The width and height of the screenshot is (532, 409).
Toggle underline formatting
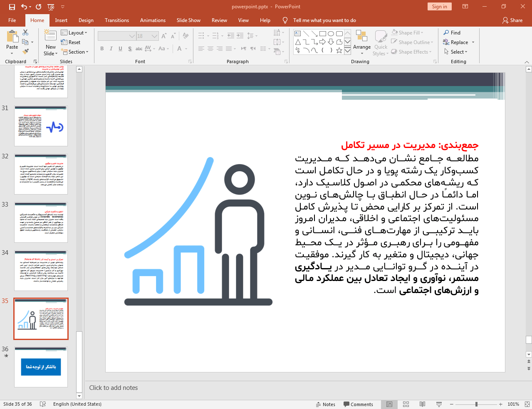[x=120, y=49]
